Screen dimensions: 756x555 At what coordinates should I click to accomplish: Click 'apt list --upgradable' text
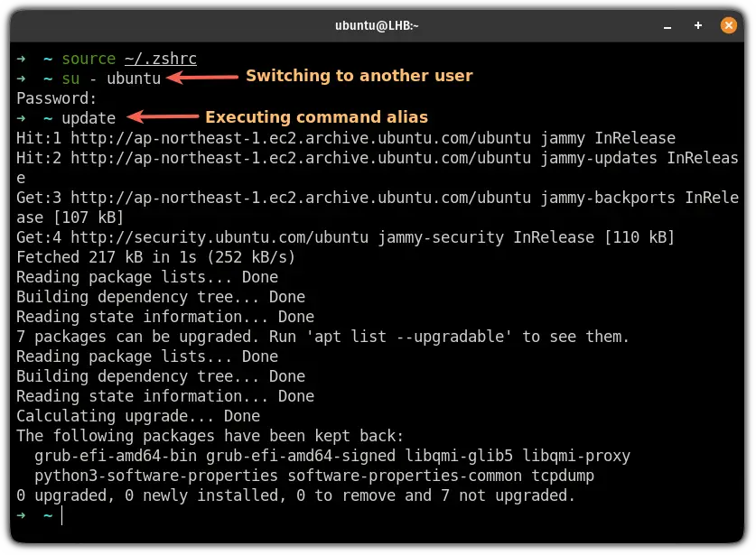coord(409,337)
